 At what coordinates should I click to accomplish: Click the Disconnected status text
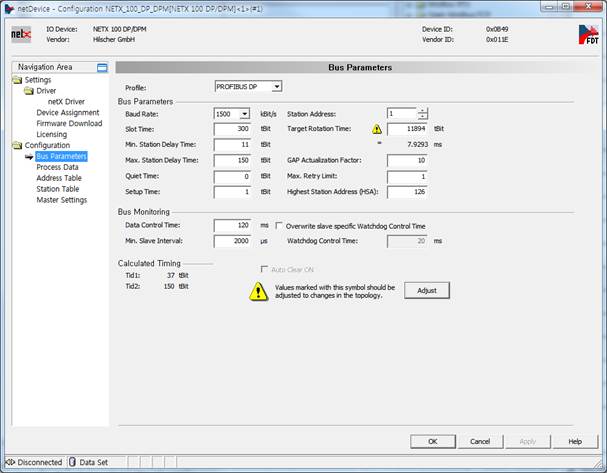click(x=39, y=463)
